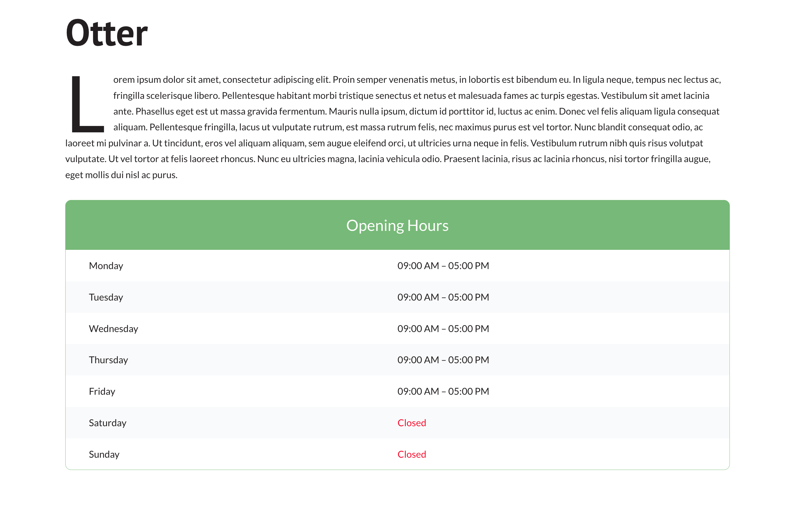Click the large drop cap L
Viewport: 812px width, 516px height.
[x=87, y=105]
